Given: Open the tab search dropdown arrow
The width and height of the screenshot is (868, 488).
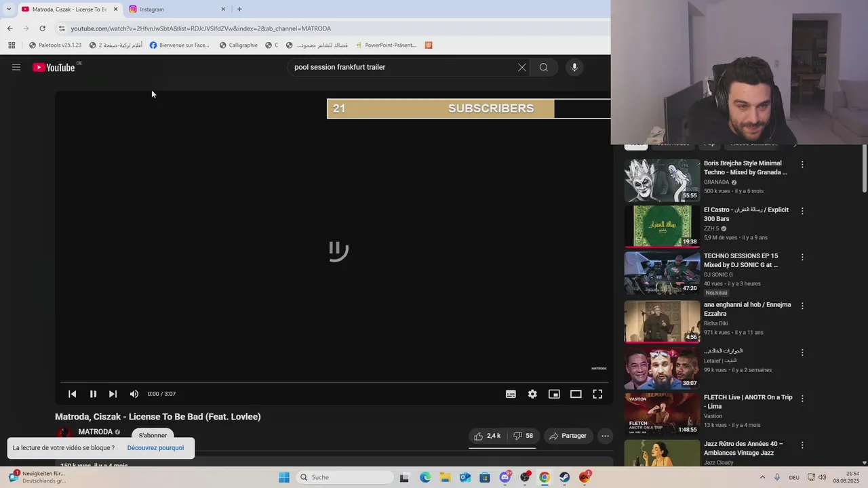Looking at the screenshot, I should click(x=9, y=9).
